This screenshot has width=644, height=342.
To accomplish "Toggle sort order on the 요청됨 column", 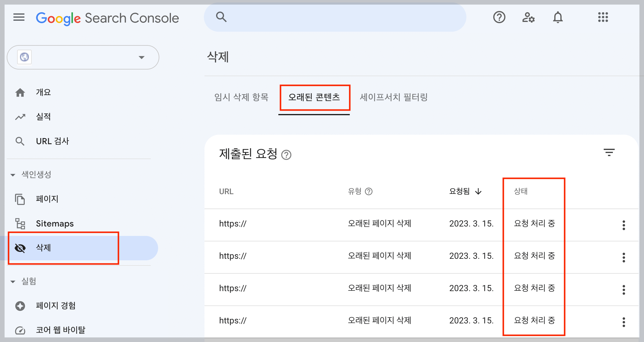I will [479, 192].
